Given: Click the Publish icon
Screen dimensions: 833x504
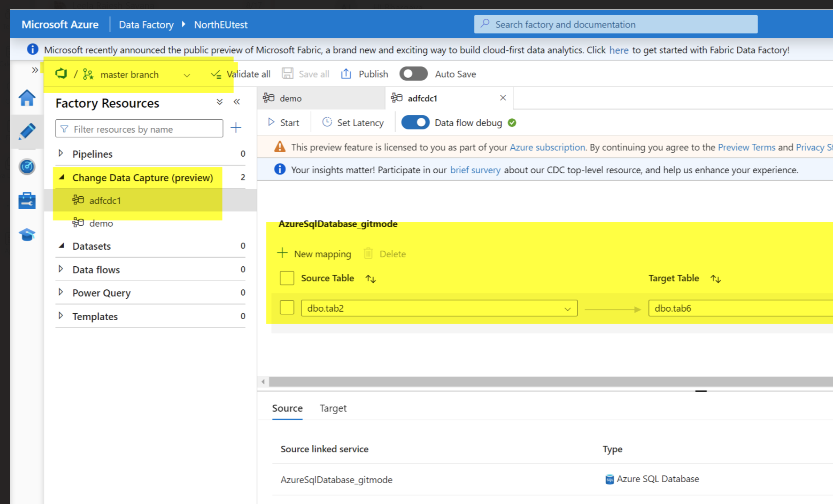Looking at the screenshot, I should coord(346,73).
